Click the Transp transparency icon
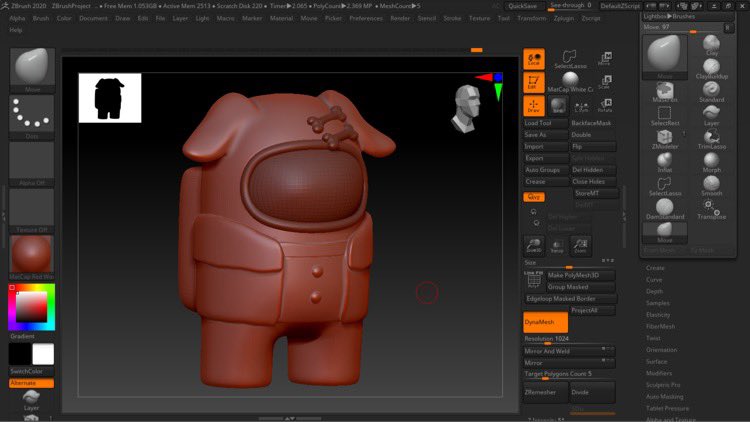750x422 pixels. (557, 245)
